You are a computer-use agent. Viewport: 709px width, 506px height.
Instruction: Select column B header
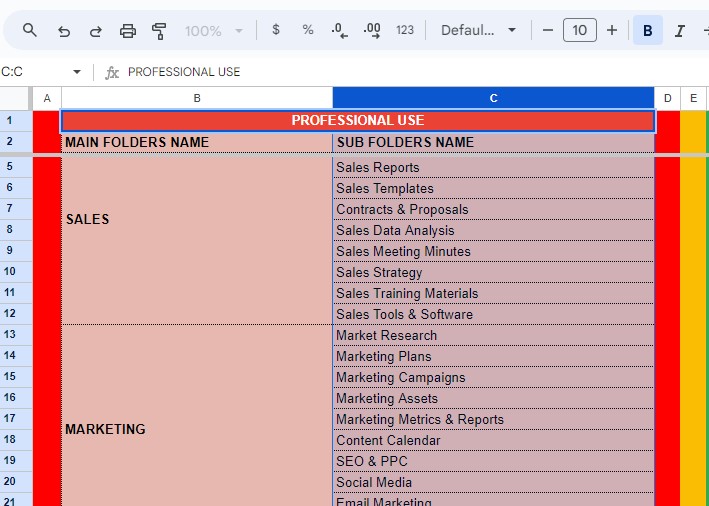click(197, 98)
